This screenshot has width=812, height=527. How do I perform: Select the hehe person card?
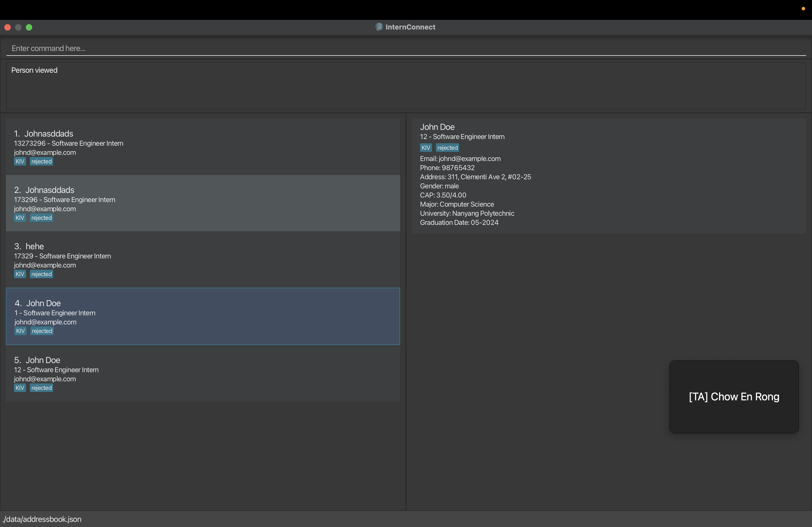pyautogui.click(x=203, y=259)
